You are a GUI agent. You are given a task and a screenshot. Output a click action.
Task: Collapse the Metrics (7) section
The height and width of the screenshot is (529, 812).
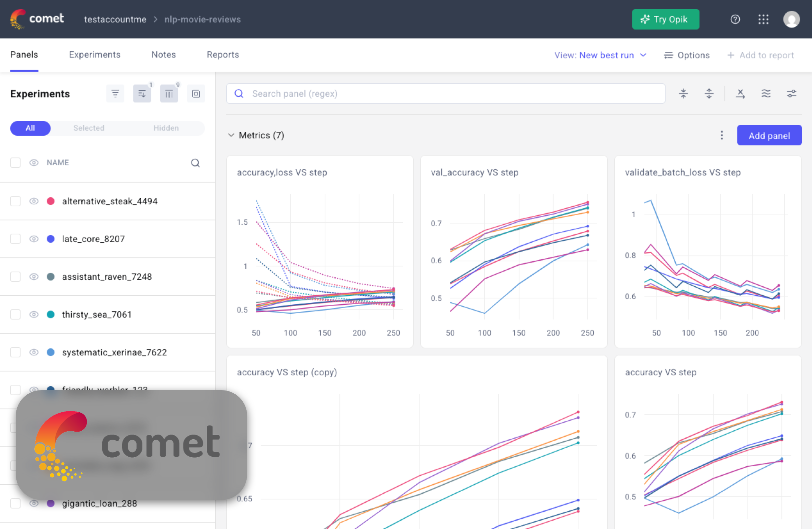pyautogui.click(x=231, y=135)
